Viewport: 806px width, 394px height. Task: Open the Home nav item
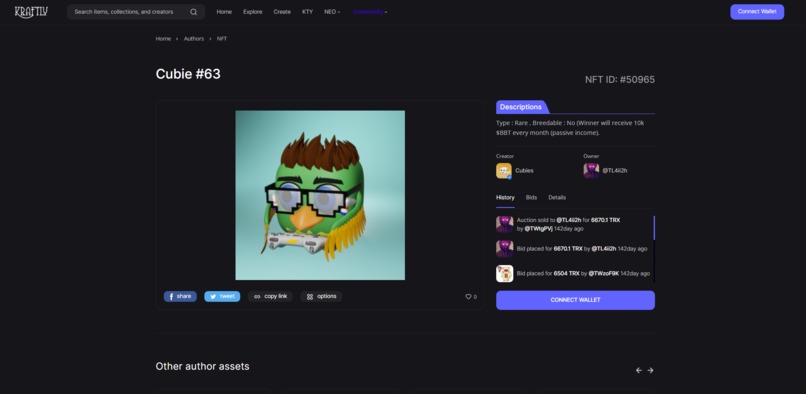(x=224, y=12)
